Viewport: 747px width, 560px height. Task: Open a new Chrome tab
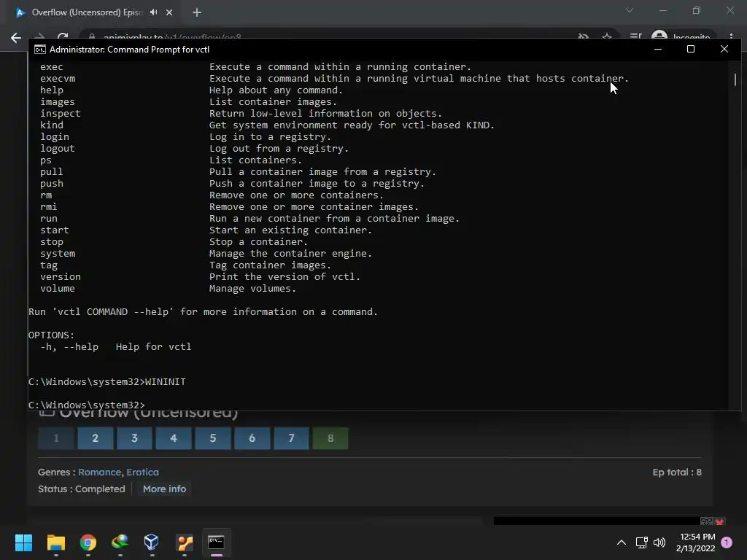(197, 12)
